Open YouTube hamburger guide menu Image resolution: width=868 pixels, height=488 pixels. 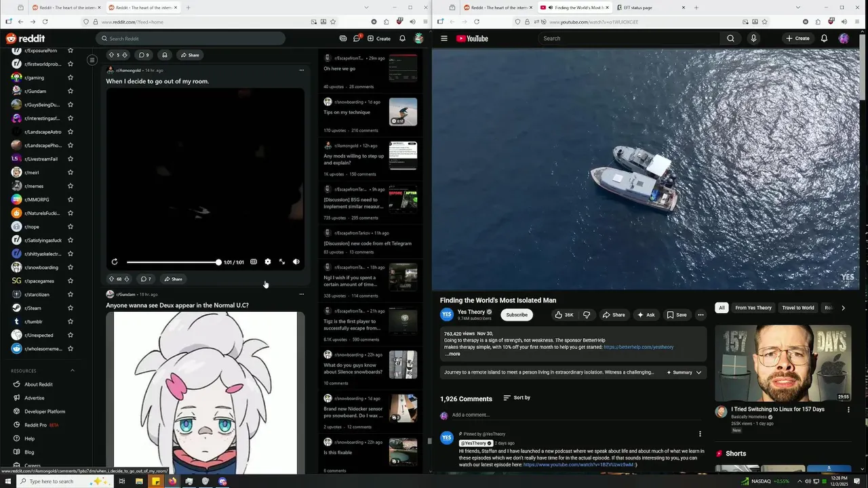[444, 39]
